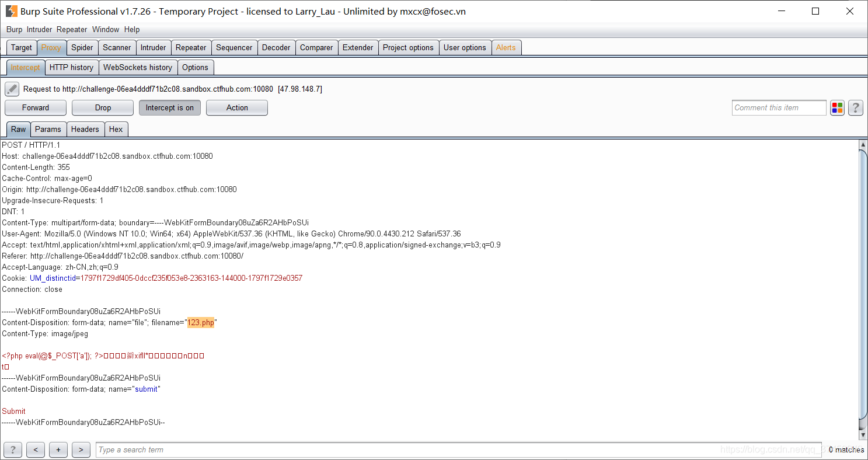Open the Repeater tool tab
The height and width of the screenshot is (460, 868).
tap(191, 47)
